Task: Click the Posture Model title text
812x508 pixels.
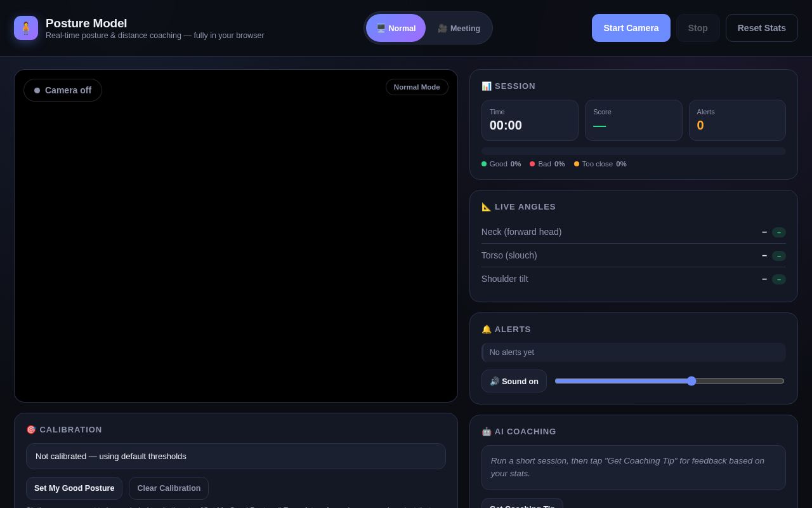Action: (x=86, y=23)
